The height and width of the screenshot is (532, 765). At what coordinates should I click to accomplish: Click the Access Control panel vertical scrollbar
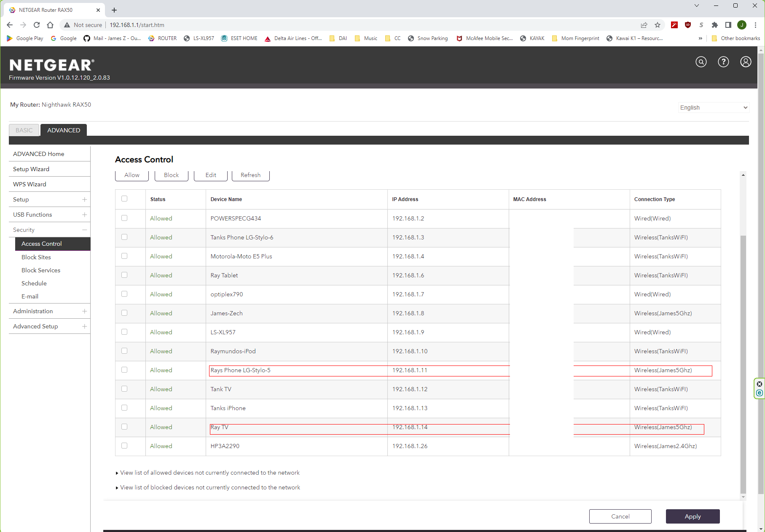pos(743,364)
